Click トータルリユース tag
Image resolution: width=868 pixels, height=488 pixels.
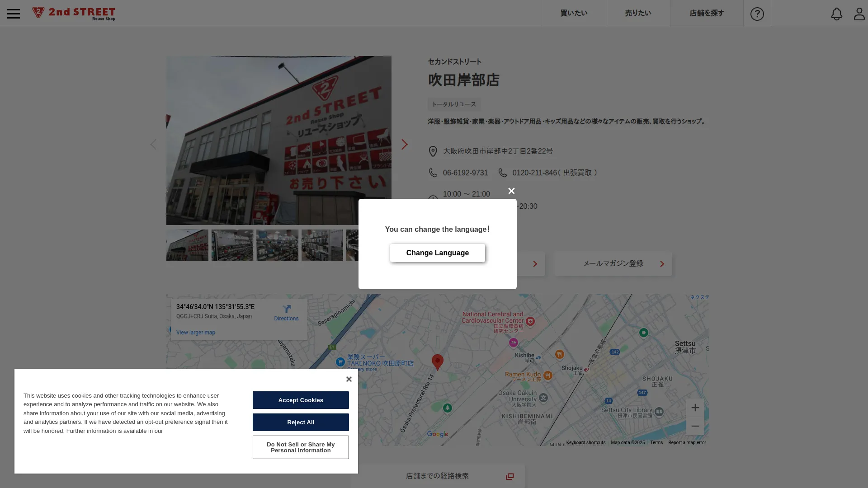coord(454,104)
